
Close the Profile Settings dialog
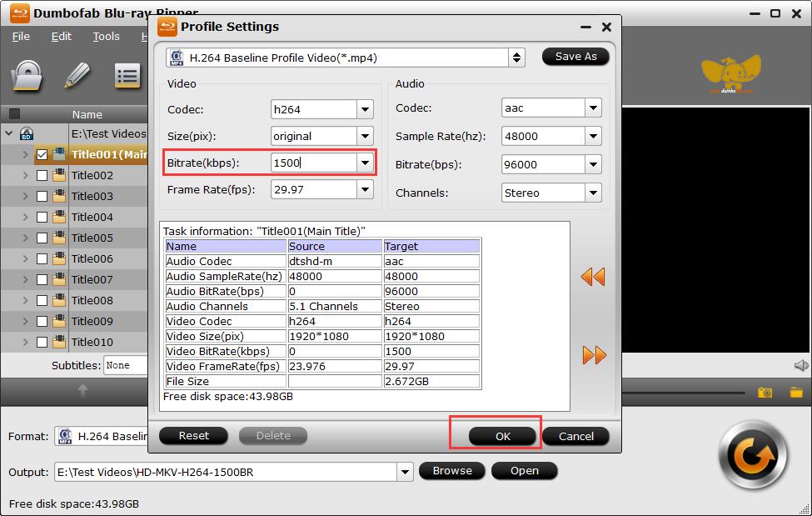[x=606, y=27]
